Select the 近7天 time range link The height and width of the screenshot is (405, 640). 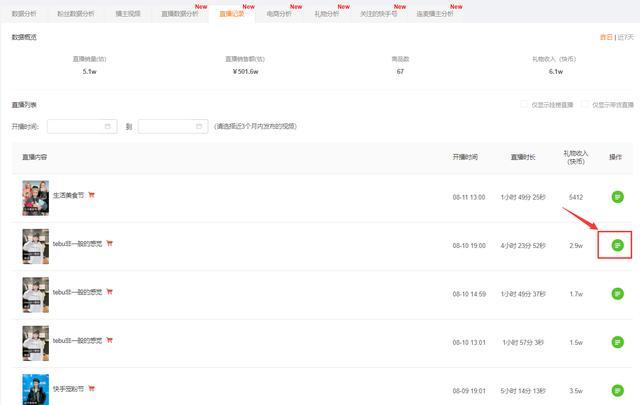(624, 37)
